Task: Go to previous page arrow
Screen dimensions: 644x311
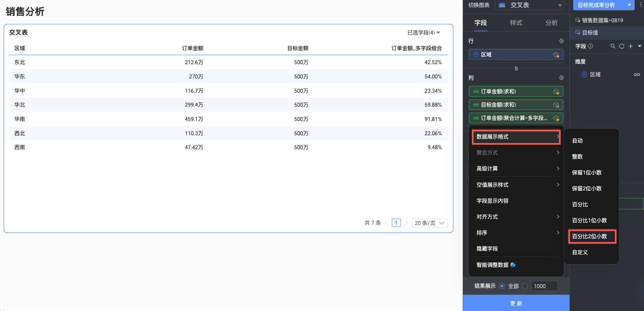Action: tap(387, 223)
